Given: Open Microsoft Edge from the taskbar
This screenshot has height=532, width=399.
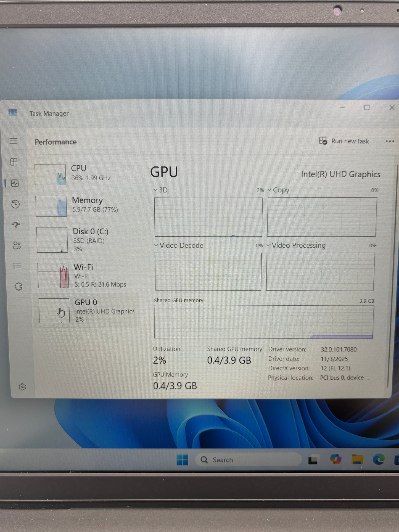Looking at the screenshot, I should point(379,459).
